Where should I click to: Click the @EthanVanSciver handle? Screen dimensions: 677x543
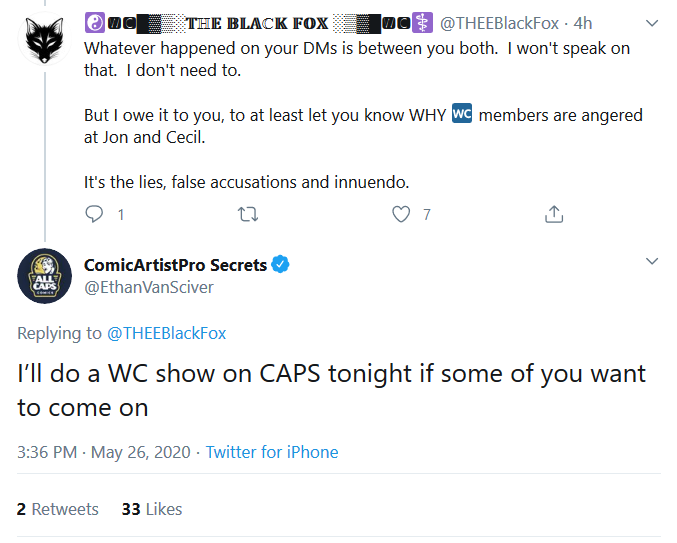[x=149, y=287]
